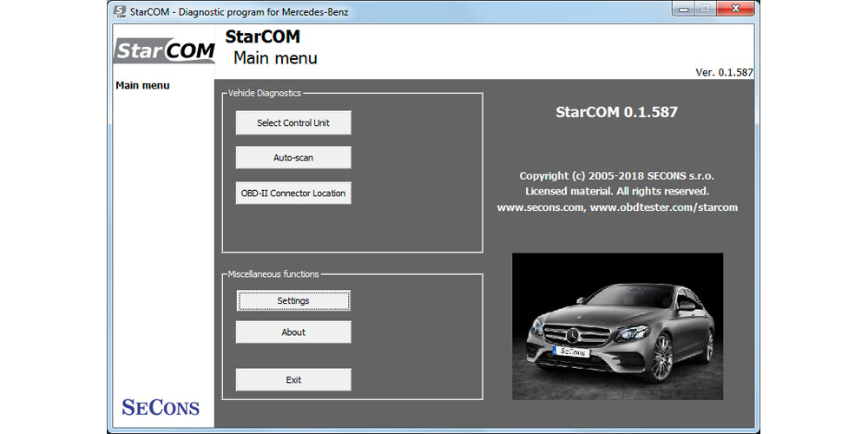Click the www.obdtester.com/starcom address
This screenshot has width=868, height=434.
[664, 207]
